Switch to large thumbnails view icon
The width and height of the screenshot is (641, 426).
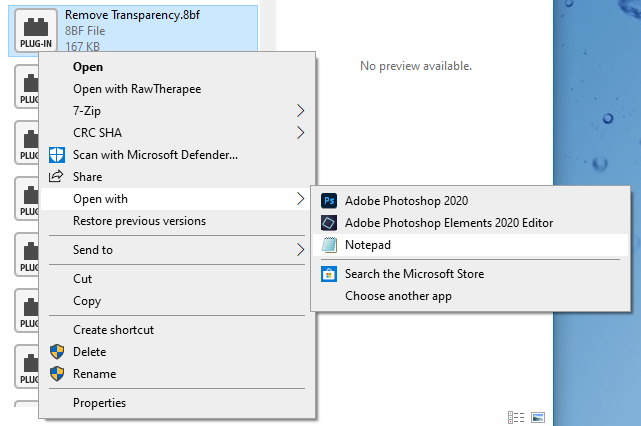coord(538,417)
